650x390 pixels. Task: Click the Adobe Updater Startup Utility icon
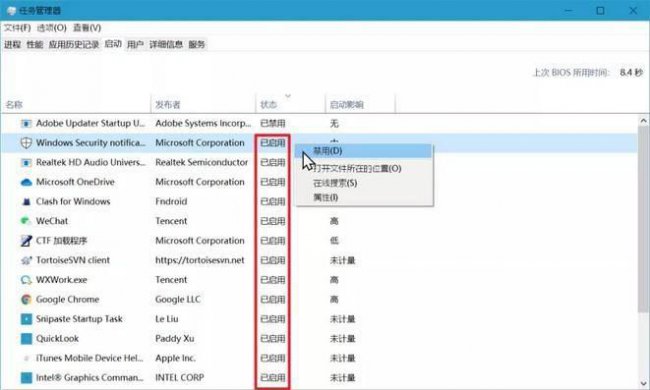26,124
